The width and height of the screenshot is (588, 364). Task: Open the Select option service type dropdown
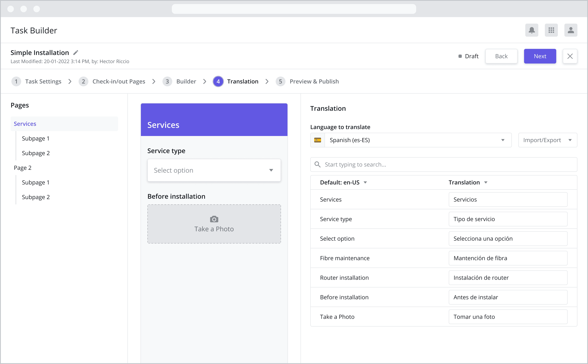tap(214, 170)
